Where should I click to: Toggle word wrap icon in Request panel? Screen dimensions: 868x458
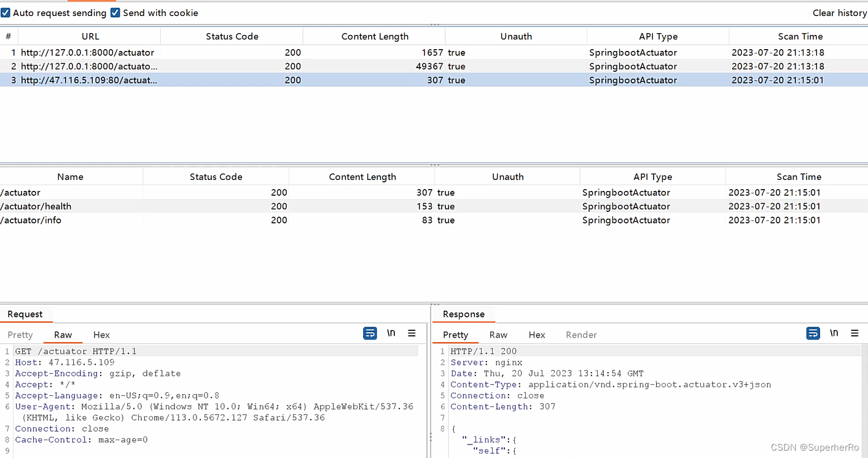(370, 333)
